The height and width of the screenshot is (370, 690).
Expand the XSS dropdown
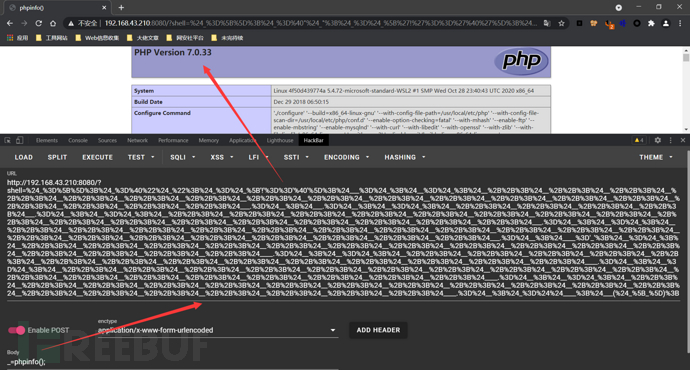[221, 157]
